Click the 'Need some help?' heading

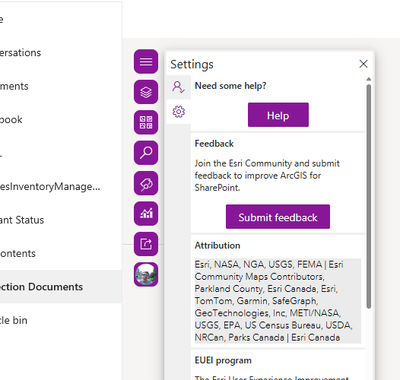[230, 86]
